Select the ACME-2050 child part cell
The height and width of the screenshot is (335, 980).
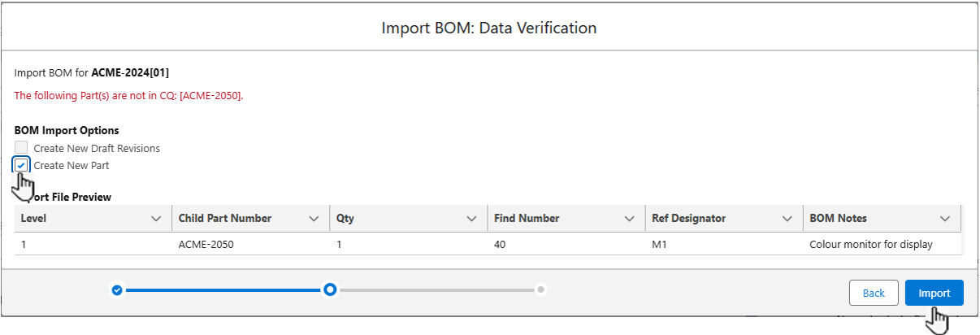click(x=206, y=244)
